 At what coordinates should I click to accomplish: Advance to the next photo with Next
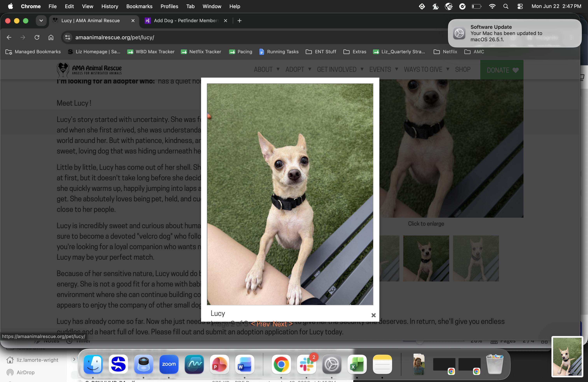pyautogui.click(x=282, y=324)
